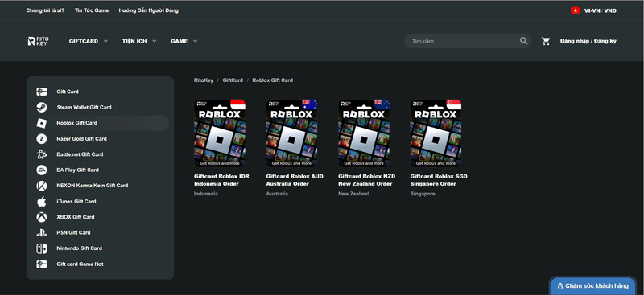This screenshot has height=295, width=644.
Task: Open Hướng Dẫn Người Dùng link
Action: 149,10
